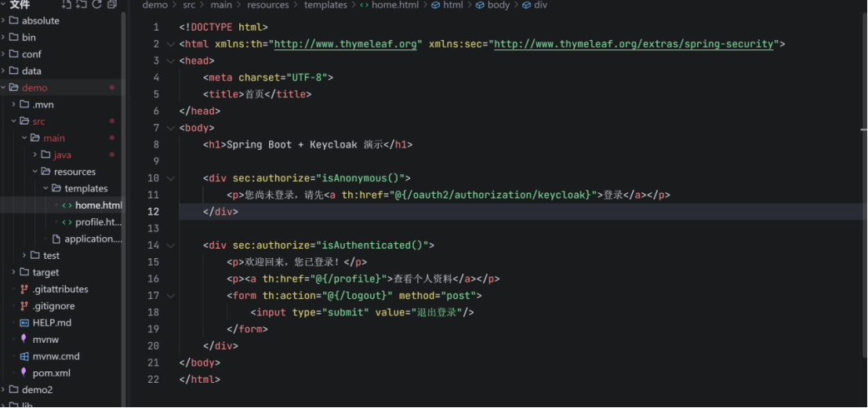The image size is (868, 408).
Task: Collapse all folders in the explorer
Action: [112, 5]
